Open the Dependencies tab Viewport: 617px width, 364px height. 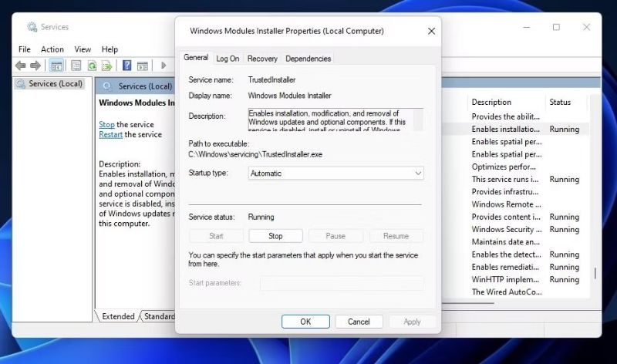pyautogui.click(x=308, y=59)
